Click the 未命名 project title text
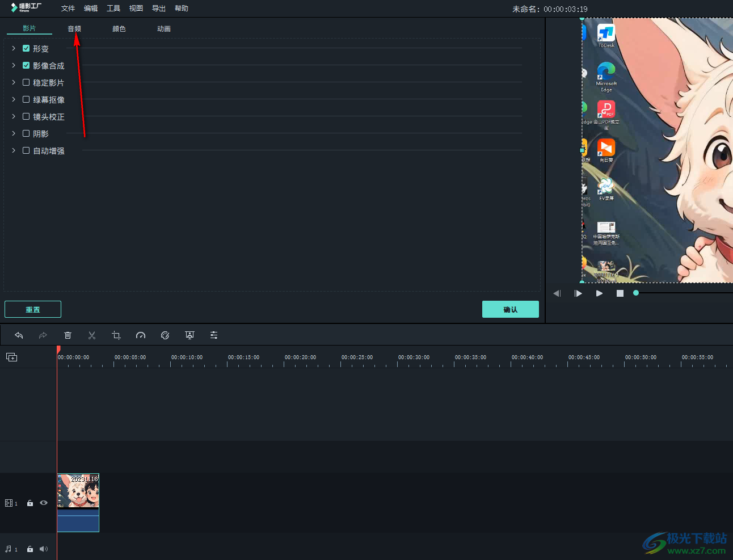The width and height of the screenshot is (733, 560). [x=526, y=9]
